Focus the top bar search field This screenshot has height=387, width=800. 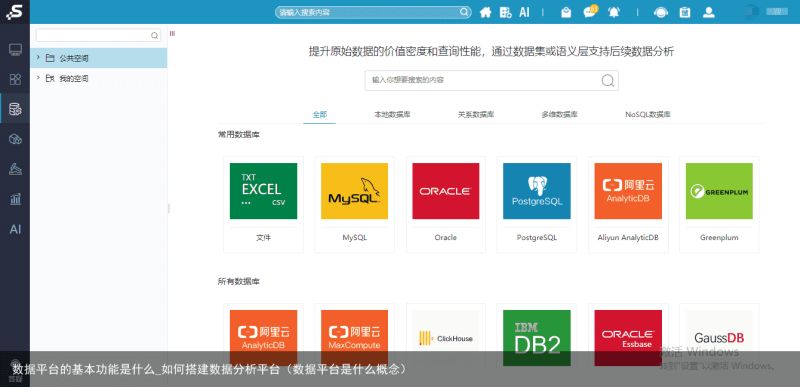tap(373, 12)
